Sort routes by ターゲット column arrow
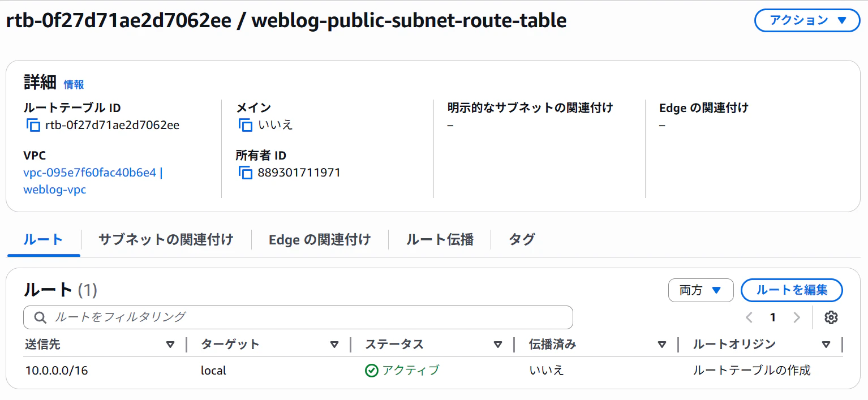This screenshot has width=868, height=400. point(334,344)
